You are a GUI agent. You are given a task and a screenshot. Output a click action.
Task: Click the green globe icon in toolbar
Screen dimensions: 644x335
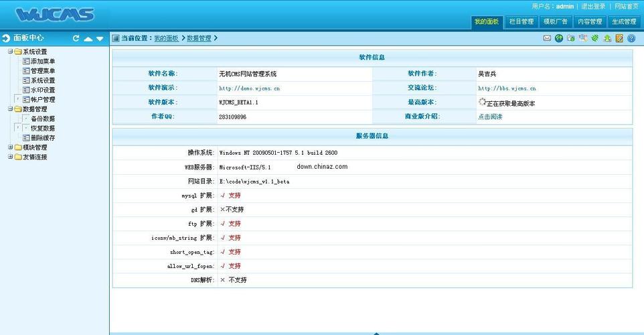pos(559,38)
